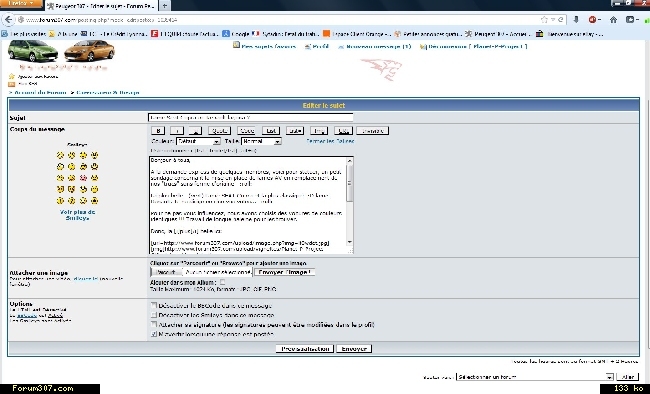
Task: Open the Profil menu link
Action: tap(317, 46)
